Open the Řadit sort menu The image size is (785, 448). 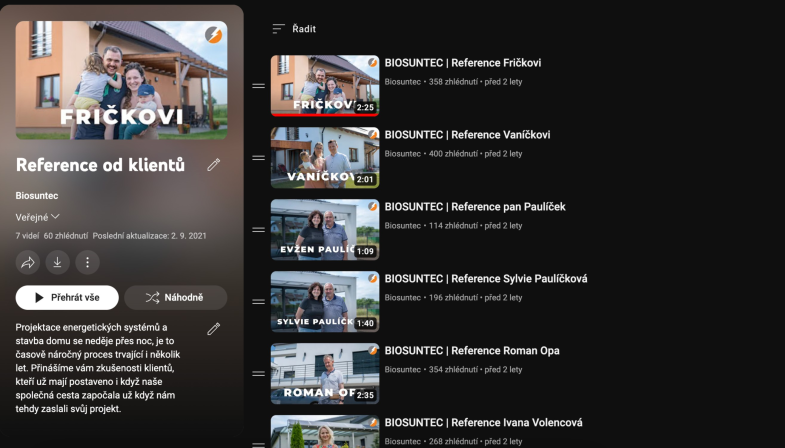tap(294, 29)
